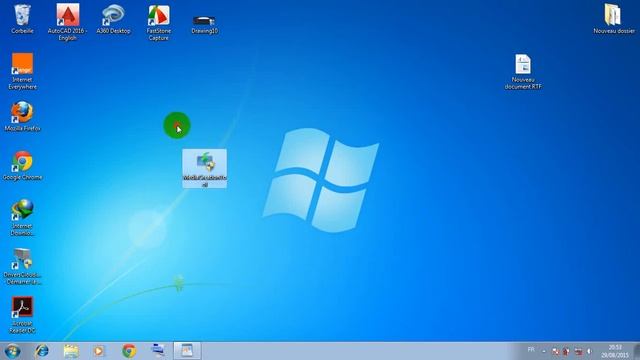Show hidden system tray icons
The height and width of the screenshot is (360, 640).
click(544, 351)
